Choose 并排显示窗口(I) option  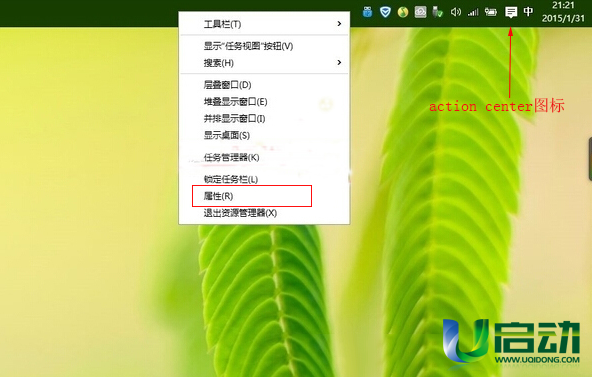264,118
